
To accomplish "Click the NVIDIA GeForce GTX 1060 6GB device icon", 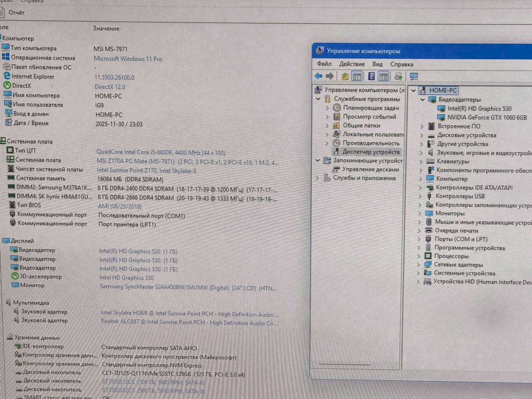I will point(441,117).
